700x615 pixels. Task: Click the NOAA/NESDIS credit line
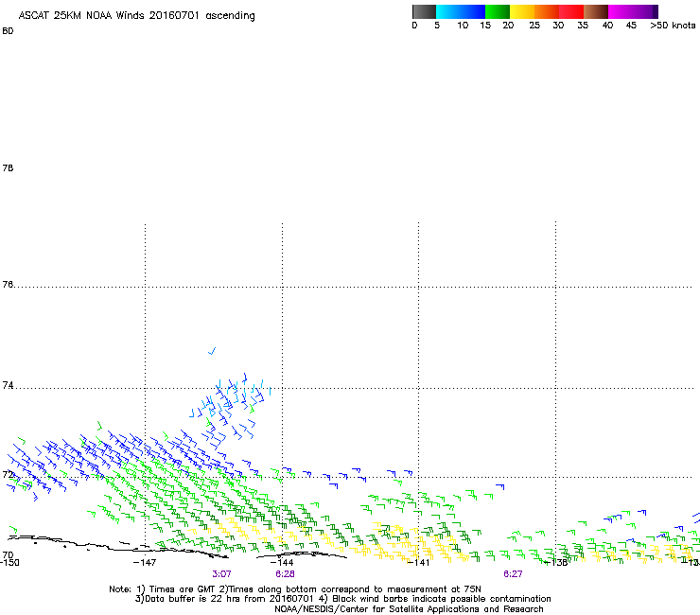409,609
